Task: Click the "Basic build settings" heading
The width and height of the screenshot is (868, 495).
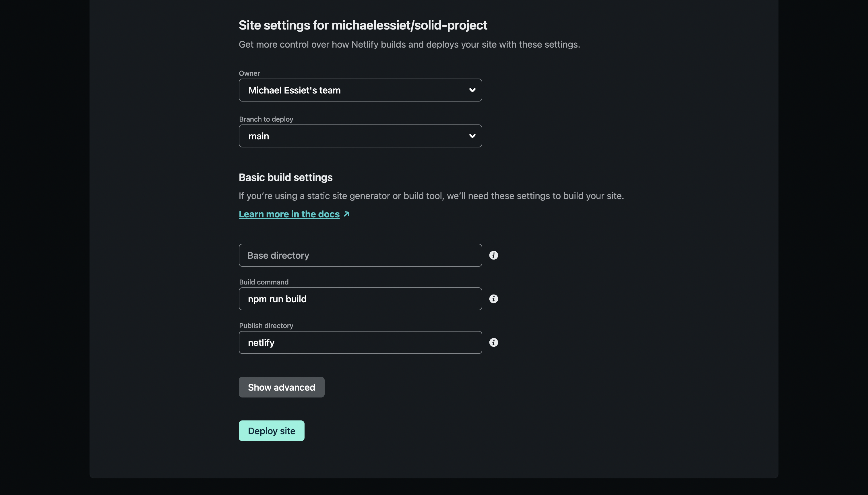Action: [286, 178]
